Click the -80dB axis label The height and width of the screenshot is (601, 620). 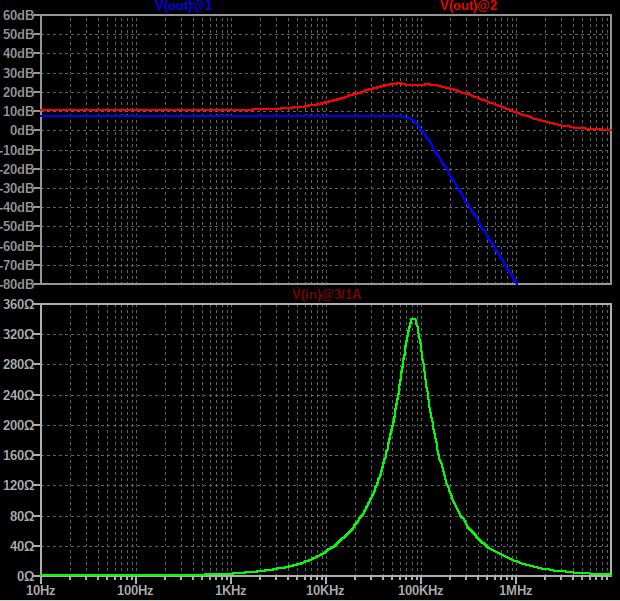(17, 284)
